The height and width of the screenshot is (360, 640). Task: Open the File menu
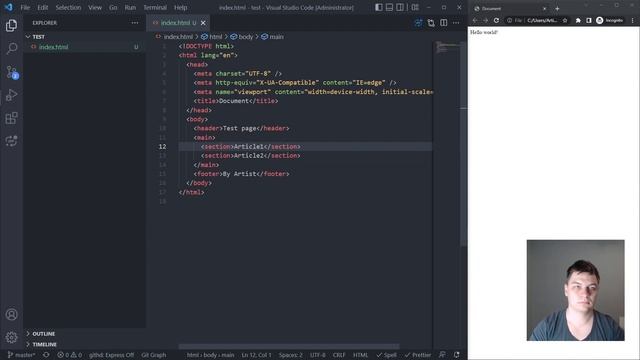[25, 7]
